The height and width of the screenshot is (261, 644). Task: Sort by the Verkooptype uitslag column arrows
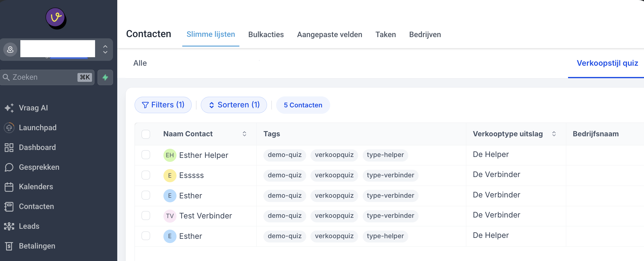(x=554, y=134)
